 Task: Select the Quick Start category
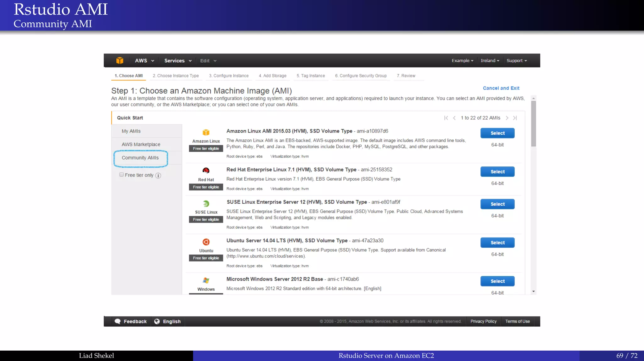point(130,118)
